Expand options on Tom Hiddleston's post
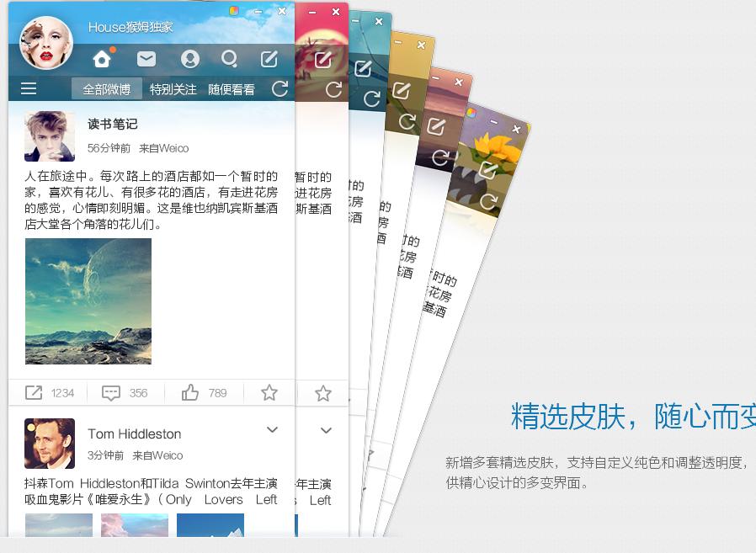 click(x=271, y=429)
